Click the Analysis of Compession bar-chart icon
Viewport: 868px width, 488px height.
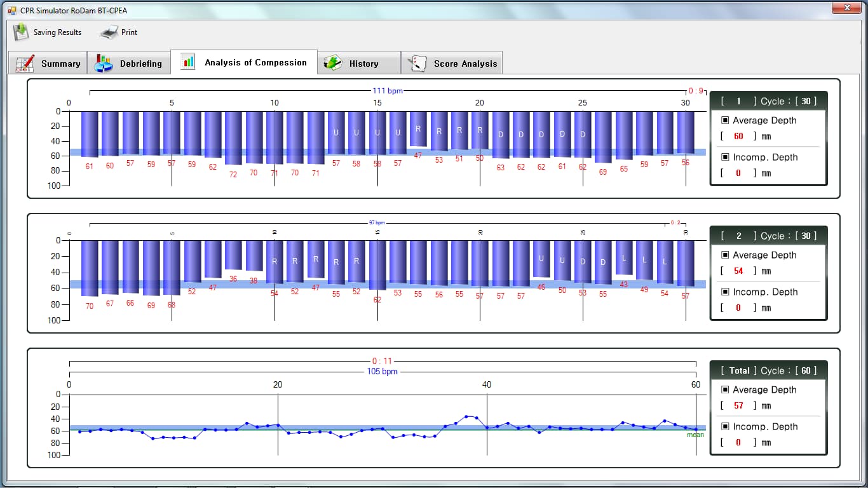(x=188, y=62)
